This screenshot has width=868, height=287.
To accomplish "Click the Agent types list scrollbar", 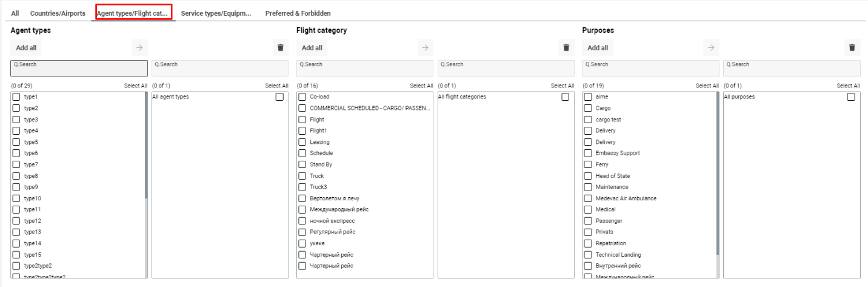I will pos(146,146).
